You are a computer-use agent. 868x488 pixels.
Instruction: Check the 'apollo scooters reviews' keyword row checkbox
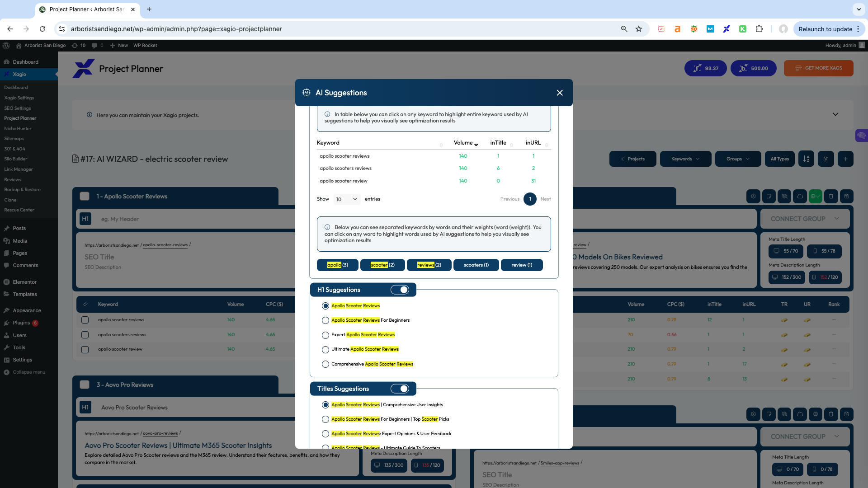(85, 335)
